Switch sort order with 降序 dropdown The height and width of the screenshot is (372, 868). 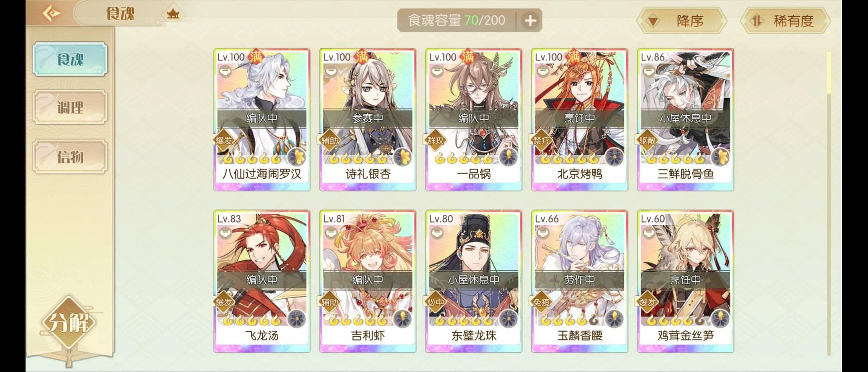click(682, 21)
